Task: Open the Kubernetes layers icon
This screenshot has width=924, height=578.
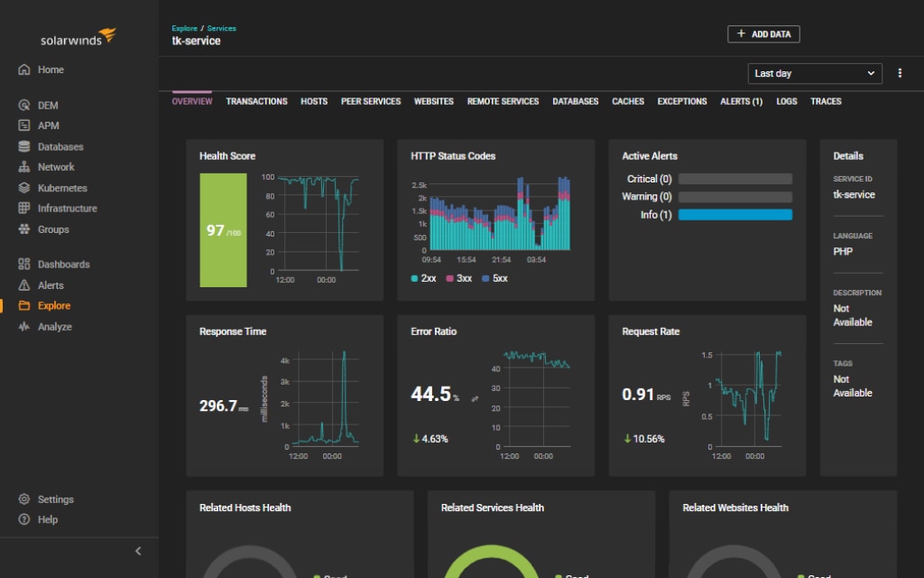Action: coord(24,188)
